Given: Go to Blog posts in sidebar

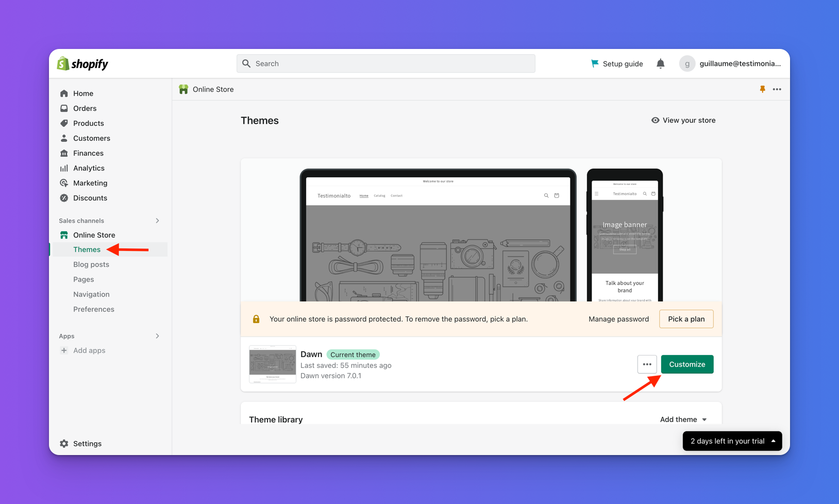Looking at the screenshot, I should [x=91, y=264].
